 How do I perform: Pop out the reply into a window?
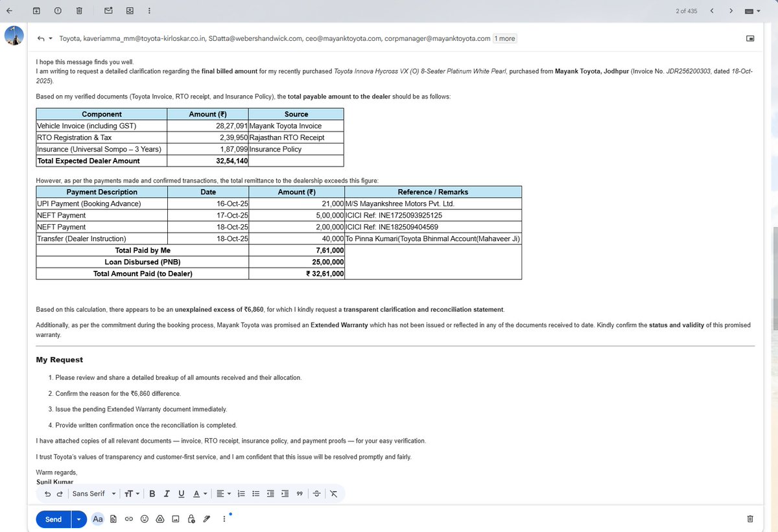pyautogui.click(x=750, y=39)
